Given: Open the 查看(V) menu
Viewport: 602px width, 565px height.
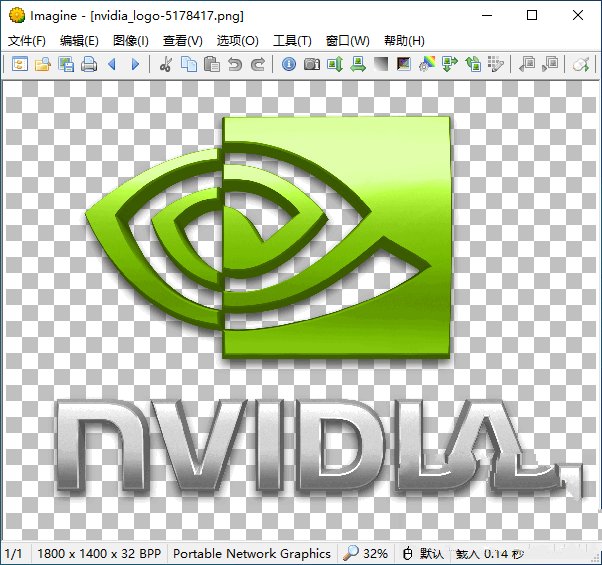Looking at the screenshot, I should (x=182, y=40).
